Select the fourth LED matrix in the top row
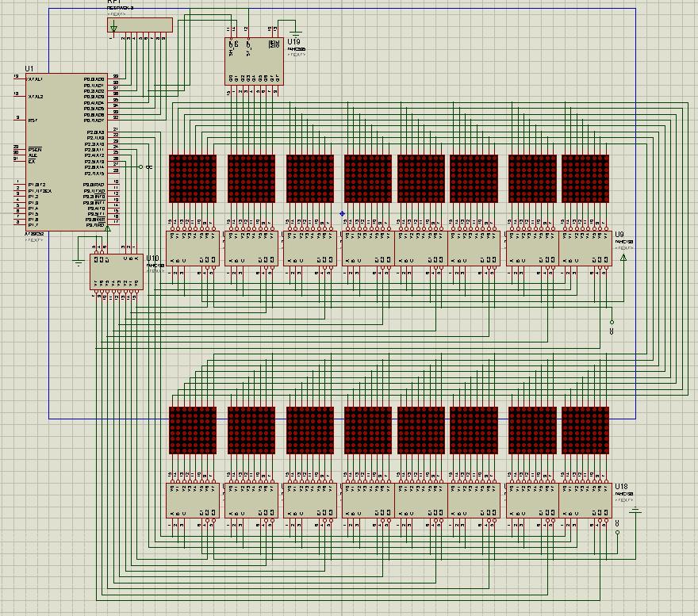The height and width of the screenshot is (616, 698). coord(368,178)
